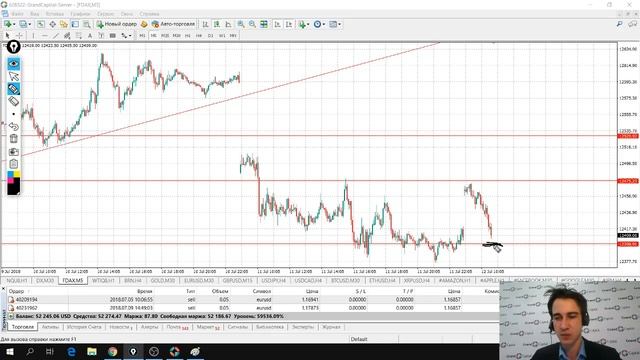Select order row 40231962
Viewport: 640px width, 360px height.
[x=253, y=308]
